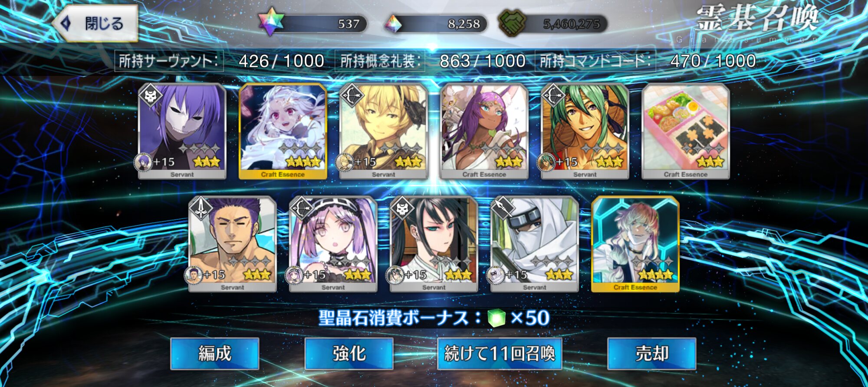Tap the rainbow Saint Quartz star icon
Viewport: 868px width, 387px height.
271,22
